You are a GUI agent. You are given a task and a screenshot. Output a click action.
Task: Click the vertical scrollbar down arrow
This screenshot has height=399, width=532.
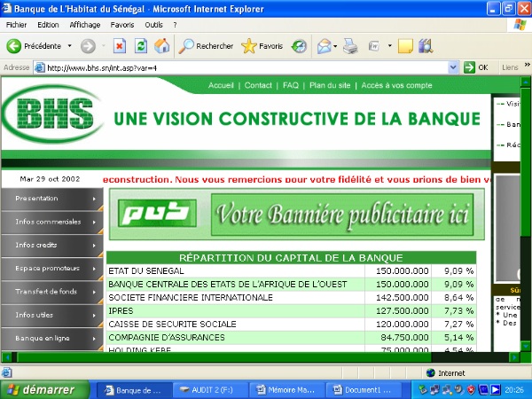pos(526,347)
